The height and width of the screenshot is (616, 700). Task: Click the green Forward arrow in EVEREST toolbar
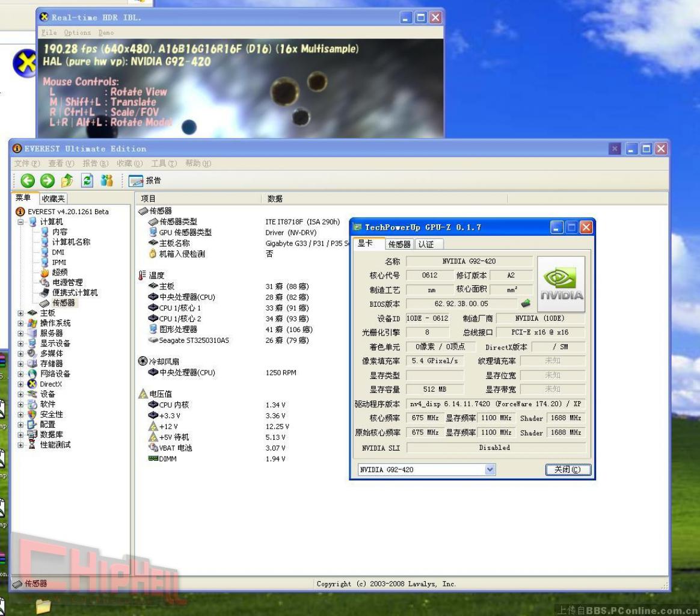point(48,180)
